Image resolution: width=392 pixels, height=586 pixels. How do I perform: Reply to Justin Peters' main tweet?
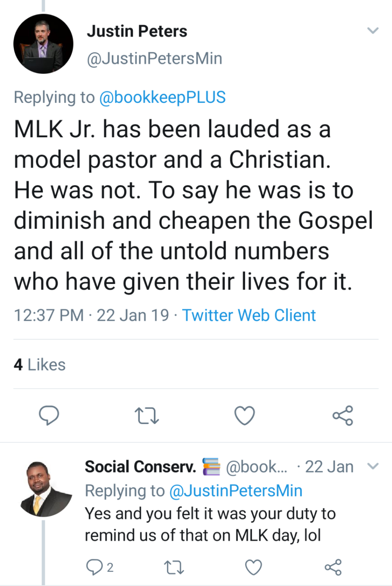[49, 415]
